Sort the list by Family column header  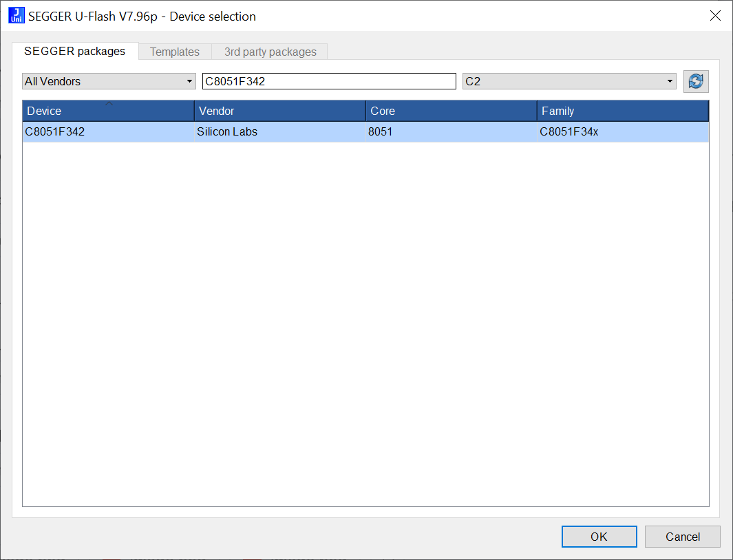(x=623, y=111)
